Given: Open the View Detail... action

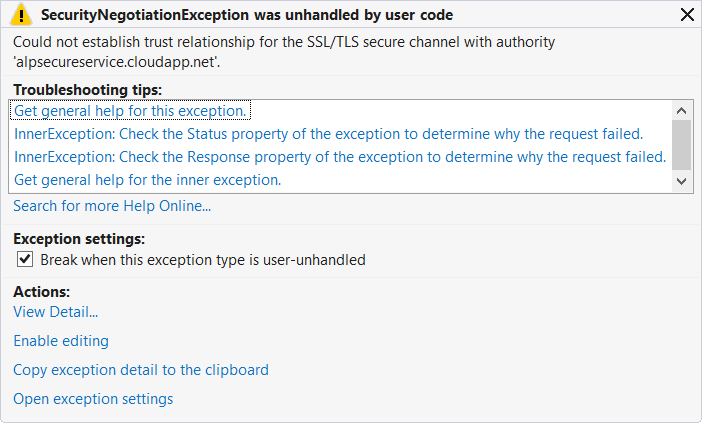Looking at the screenshot, I should coord(55,312).
